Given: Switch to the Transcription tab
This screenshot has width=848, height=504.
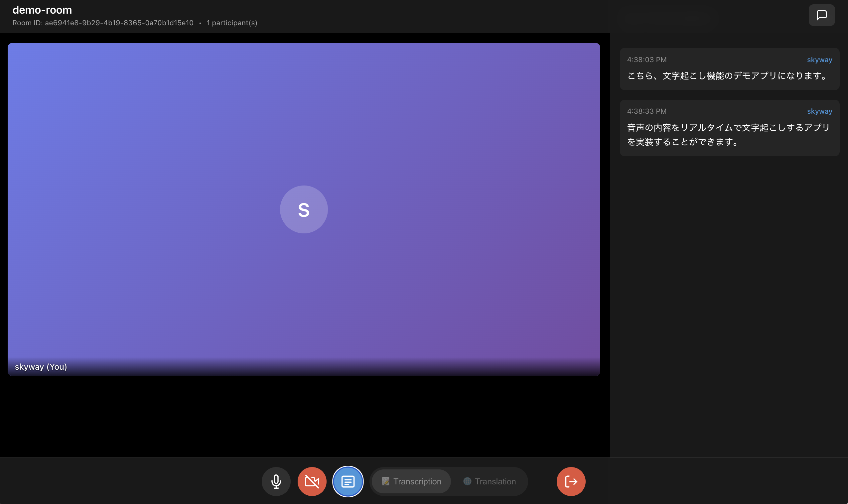Looking at the screenshot, I should (417, 481).
